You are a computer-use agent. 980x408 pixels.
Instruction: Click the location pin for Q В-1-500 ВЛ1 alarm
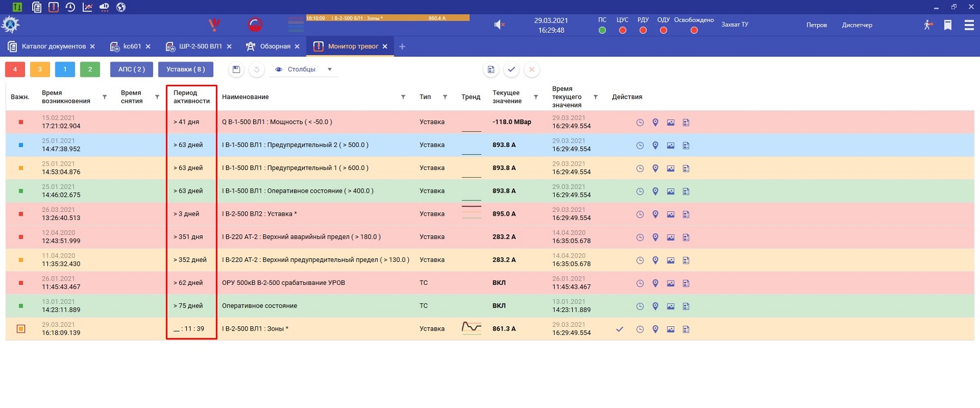(x=656, y=123)
